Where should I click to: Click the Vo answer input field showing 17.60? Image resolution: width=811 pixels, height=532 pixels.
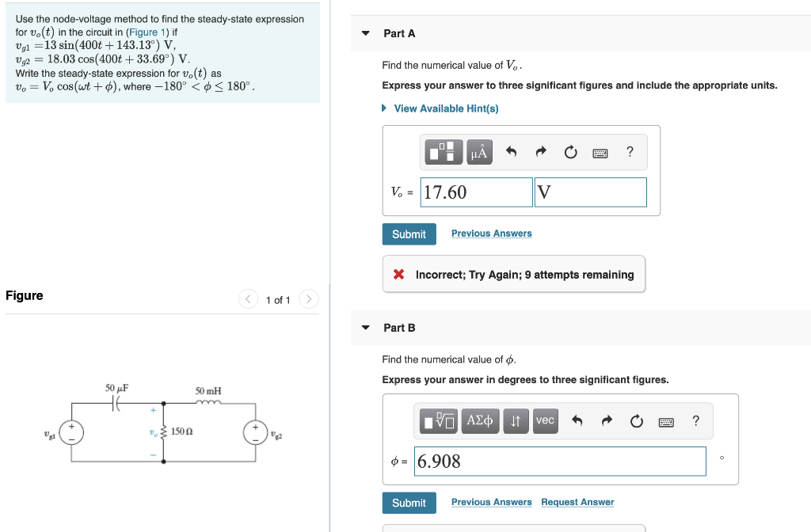(475, 192)
